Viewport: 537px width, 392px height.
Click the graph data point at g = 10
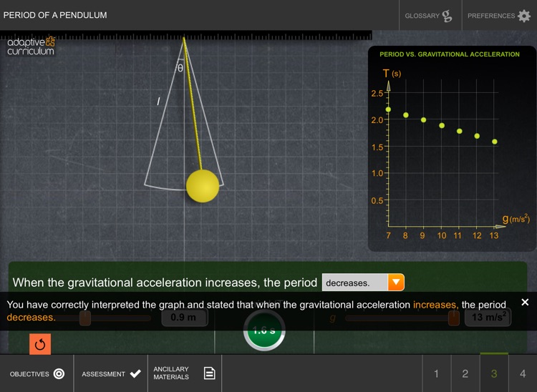click(x=442, y=125)
